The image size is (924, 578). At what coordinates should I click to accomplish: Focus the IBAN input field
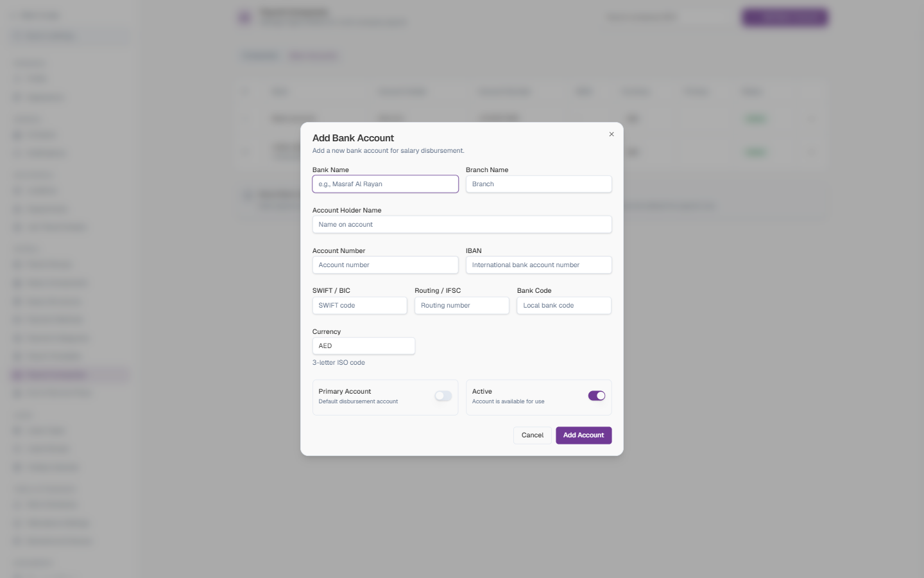click(x=538, y=265)
